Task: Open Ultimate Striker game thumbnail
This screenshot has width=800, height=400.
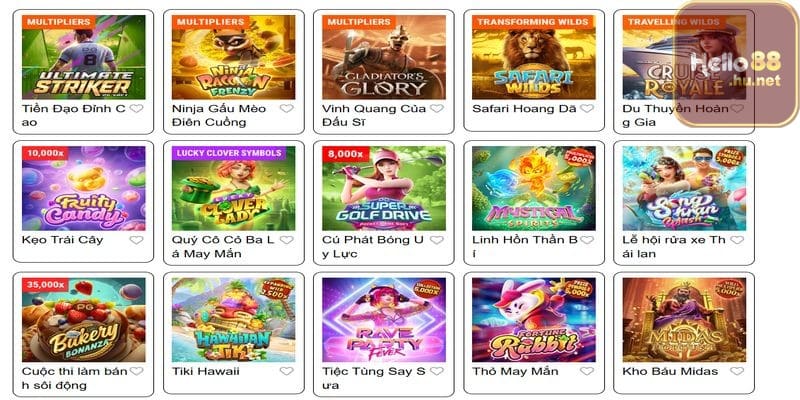Action: (84, 57)
